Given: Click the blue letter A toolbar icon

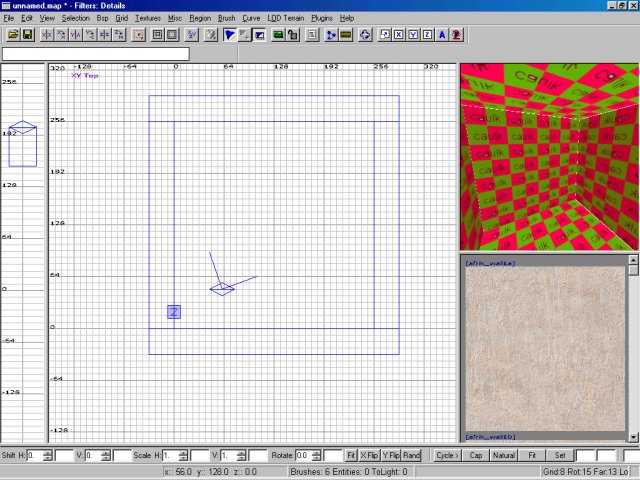Looking at the screenshot, I should click(x=443, y=34).
